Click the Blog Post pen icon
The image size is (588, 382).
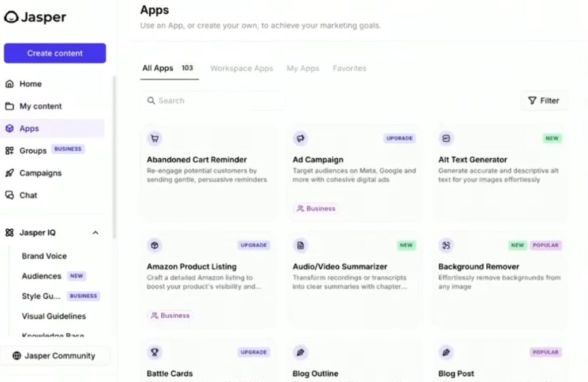click(446, 352)
